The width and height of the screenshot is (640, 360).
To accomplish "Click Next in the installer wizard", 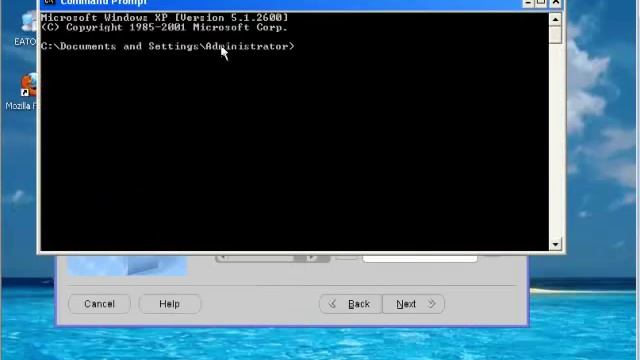I will coord(413,304).
